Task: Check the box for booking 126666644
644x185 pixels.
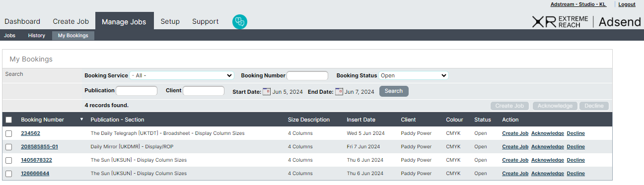Action: click(x=8, y=174)
